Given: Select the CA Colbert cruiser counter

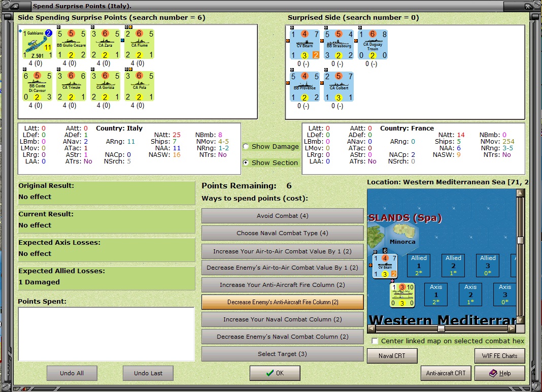Looking at the screenshot, I should (x=338, y=87).
